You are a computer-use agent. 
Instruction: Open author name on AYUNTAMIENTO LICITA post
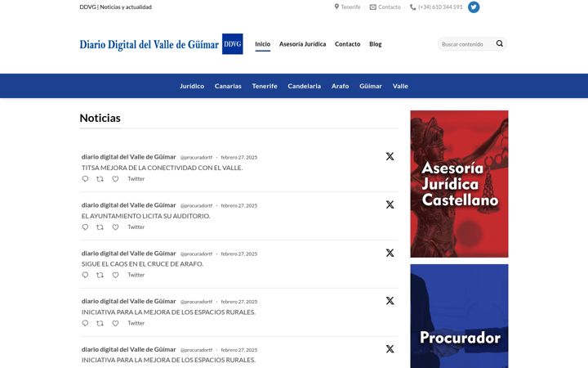(129, 205)
